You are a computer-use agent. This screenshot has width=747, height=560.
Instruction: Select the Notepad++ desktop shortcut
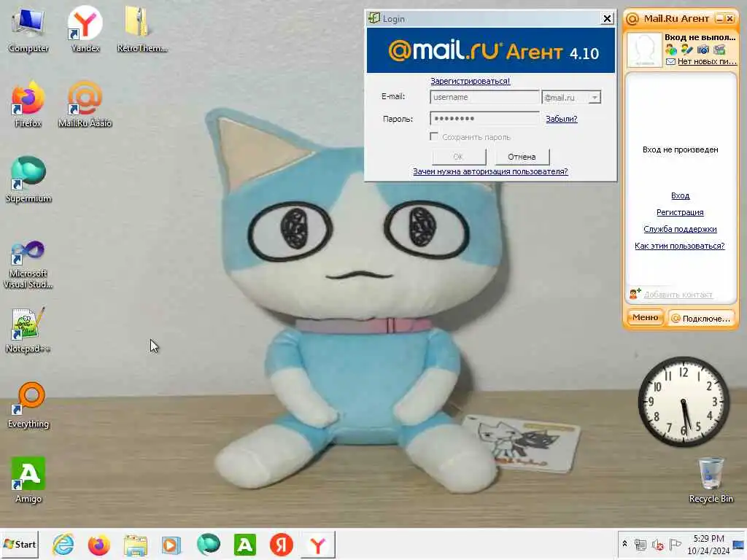tap(28, 330)
